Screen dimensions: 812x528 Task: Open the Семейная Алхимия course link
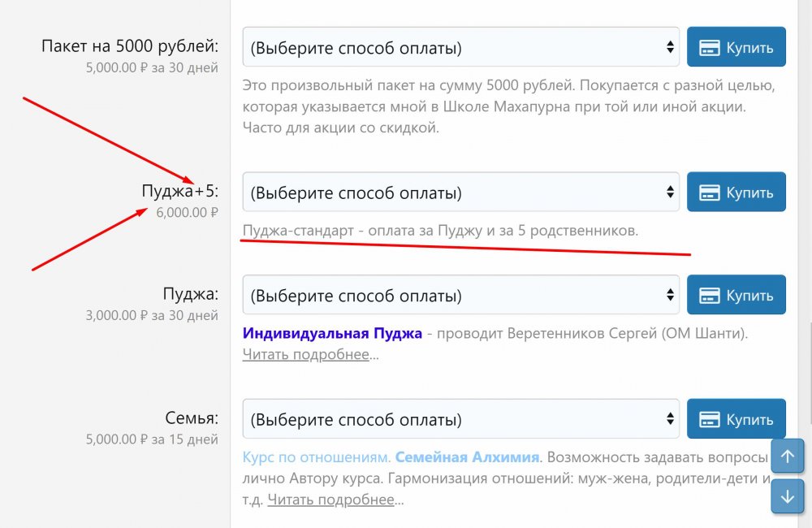coord(464,457)
